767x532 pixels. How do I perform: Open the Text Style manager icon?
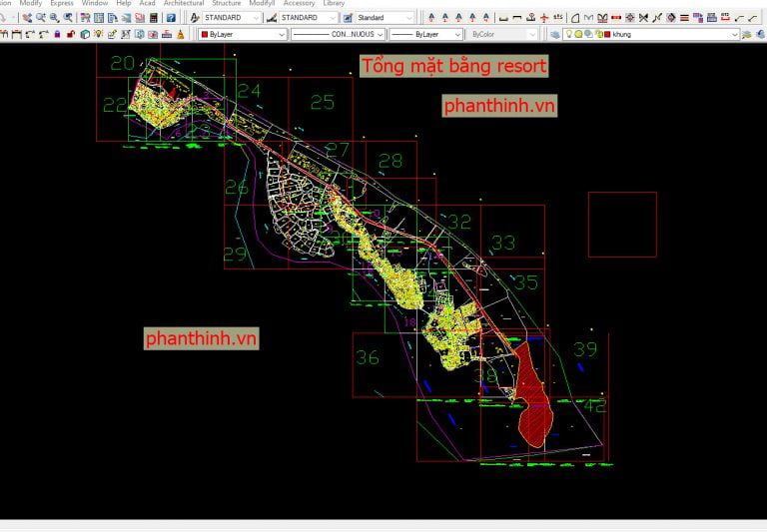[x=194, y=18]
